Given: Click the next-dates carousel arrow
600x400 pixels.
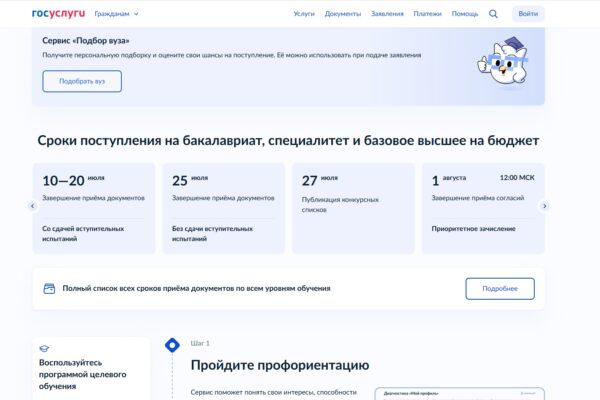Looking at the screenshot, I should 545,206.
